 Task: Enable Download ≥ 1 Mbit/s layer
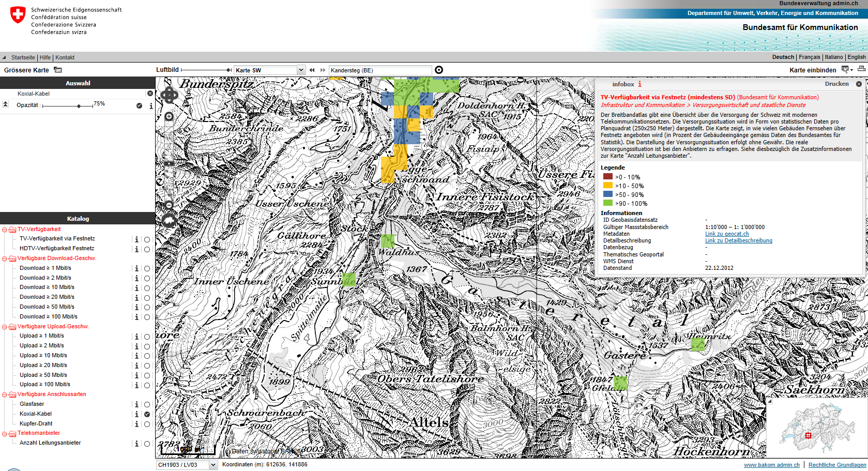[x=147, y=268]
